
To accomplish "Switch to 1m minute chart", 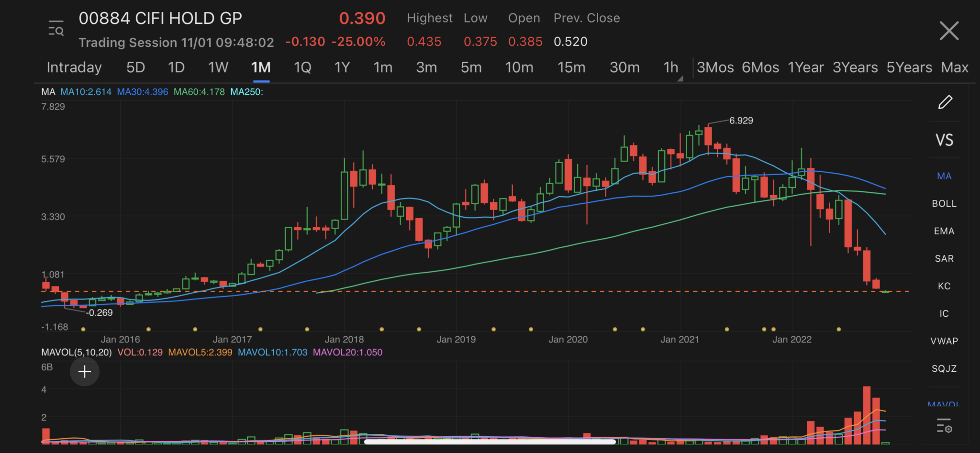I will point(383,67).
